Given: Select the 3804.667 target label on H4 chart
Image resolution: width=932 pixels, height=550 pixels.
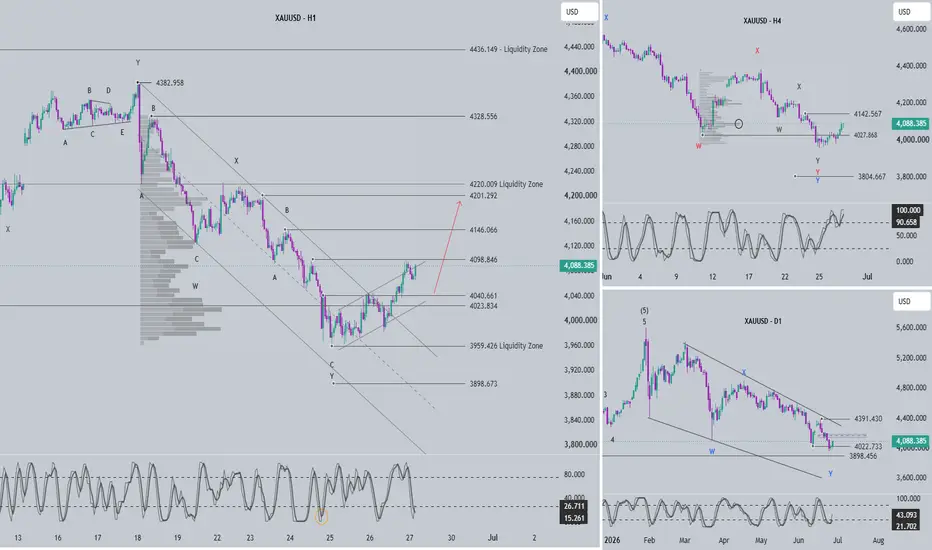Looking at the screenshot, I should coord(871,177).
